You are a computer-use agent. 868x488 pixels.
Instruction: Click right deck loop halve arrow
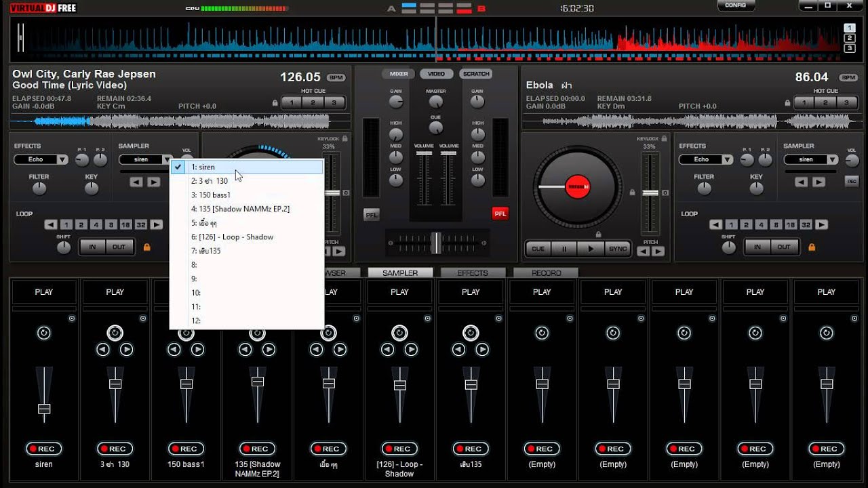click(x=716, y=224)
